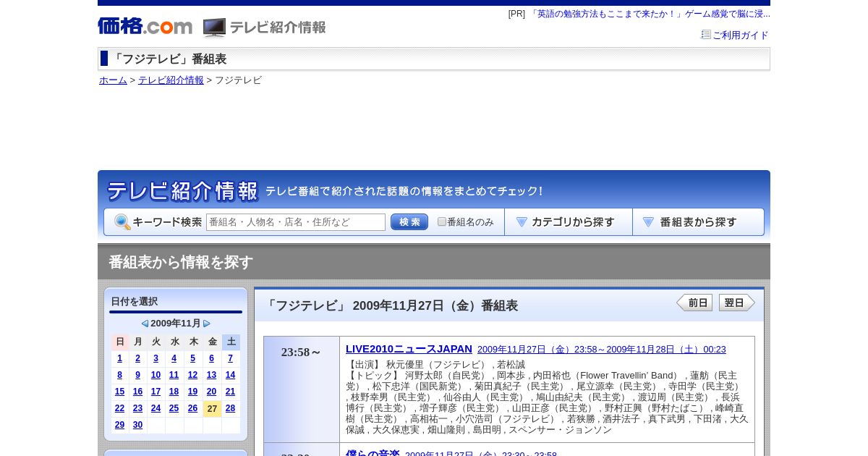Select November 23 in calendar

point(138,408)
